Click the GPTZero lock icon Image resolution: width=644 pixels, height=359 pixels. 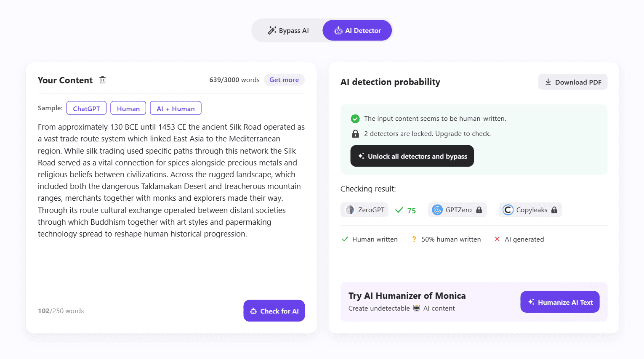(x=479, y=210)
